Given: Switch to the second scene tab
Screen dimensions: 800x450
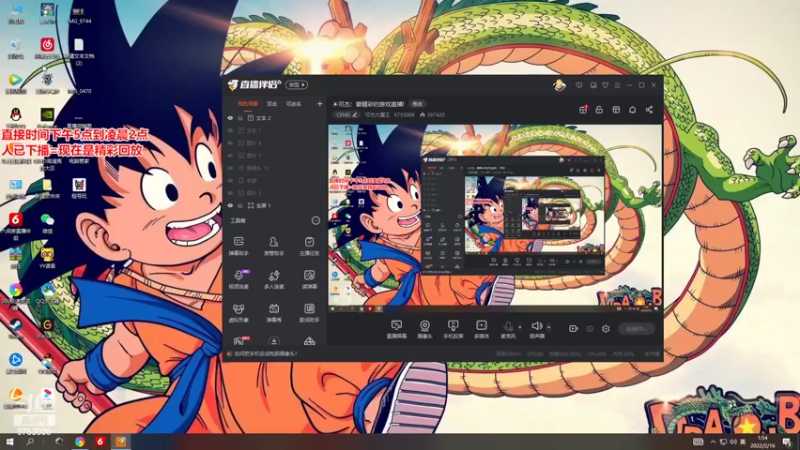Looking at the screenshot, I should click(272, 104).
